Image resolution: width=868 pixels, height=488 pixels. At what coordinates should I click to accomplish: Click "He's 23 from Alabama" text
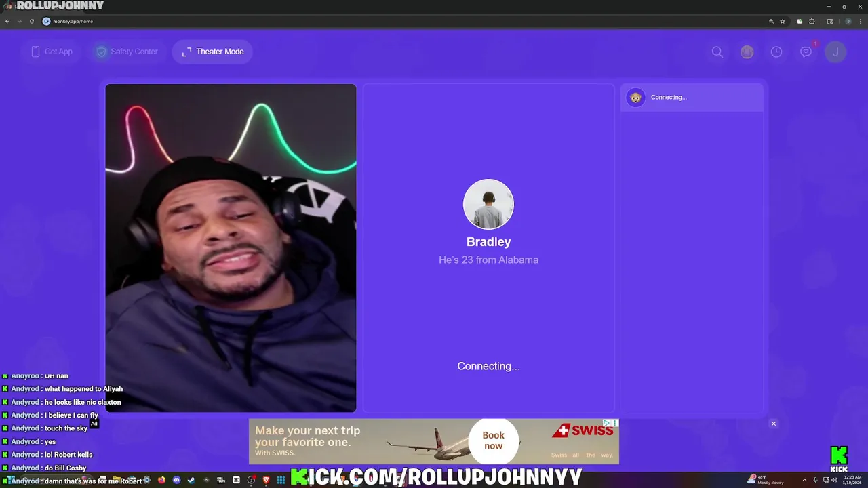pos(488,260)
